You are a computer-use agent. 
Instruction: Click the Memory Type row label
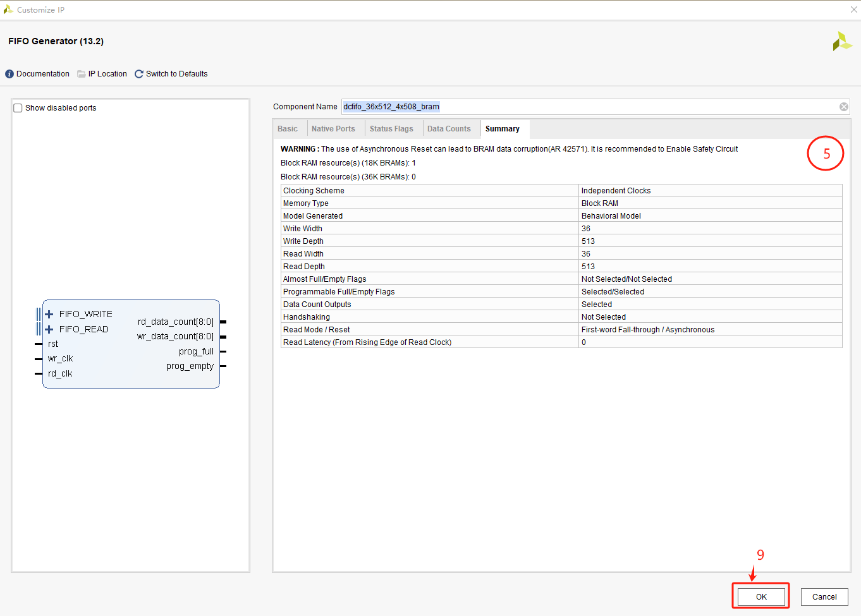pyautogui.click(x=306, y=203)
